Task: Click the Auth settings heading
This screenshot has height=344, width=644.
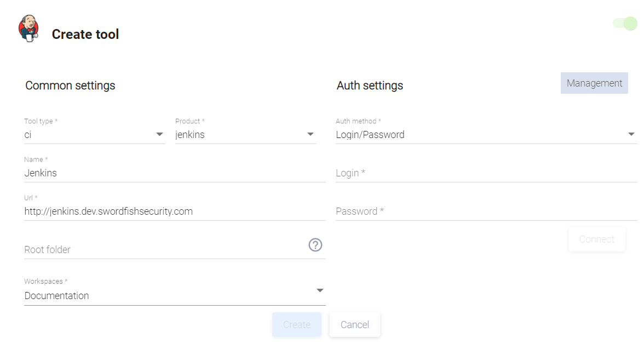Action: tap(370, 85)
